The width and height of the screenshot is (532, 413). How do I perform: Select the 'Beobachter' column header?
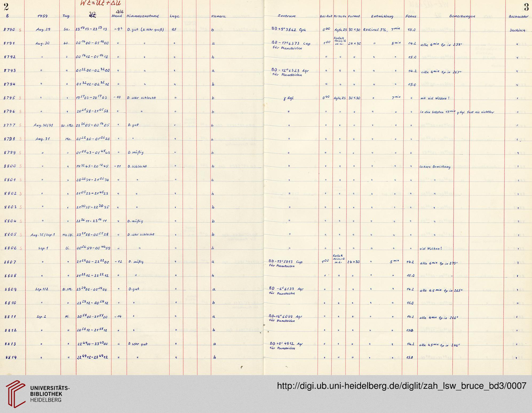(518, 16)
